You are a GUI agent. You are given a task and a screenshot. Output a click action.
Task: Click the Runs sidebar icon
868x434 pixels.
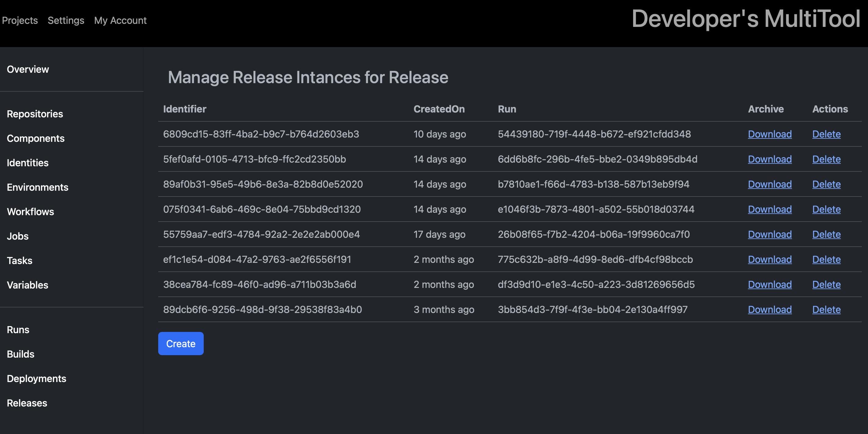[18, 329]
